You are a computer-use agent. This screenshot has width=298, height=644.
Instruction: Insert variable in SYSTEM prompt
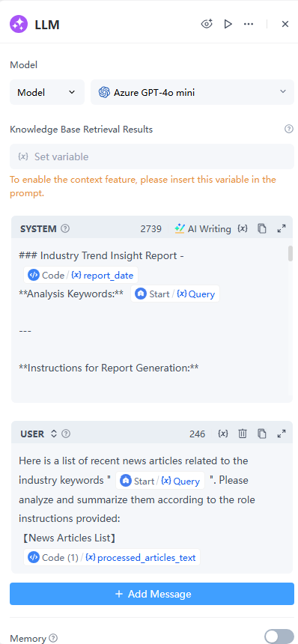point(243,228)
